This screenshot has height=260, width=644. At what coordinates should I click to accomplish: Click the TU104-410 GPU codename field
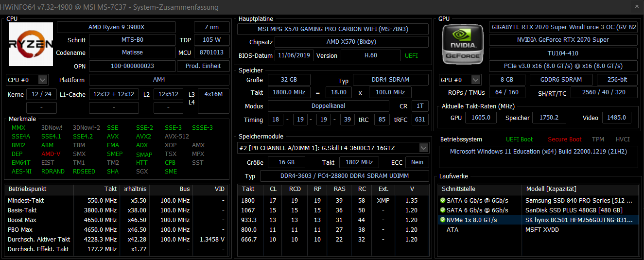pyautogui.click(x=563, y=53)
